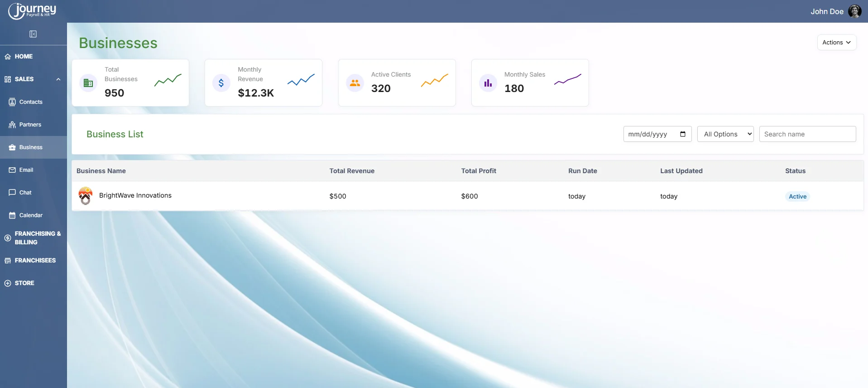
Task: Open the Actions dropdown
Action: click(836, 42)
